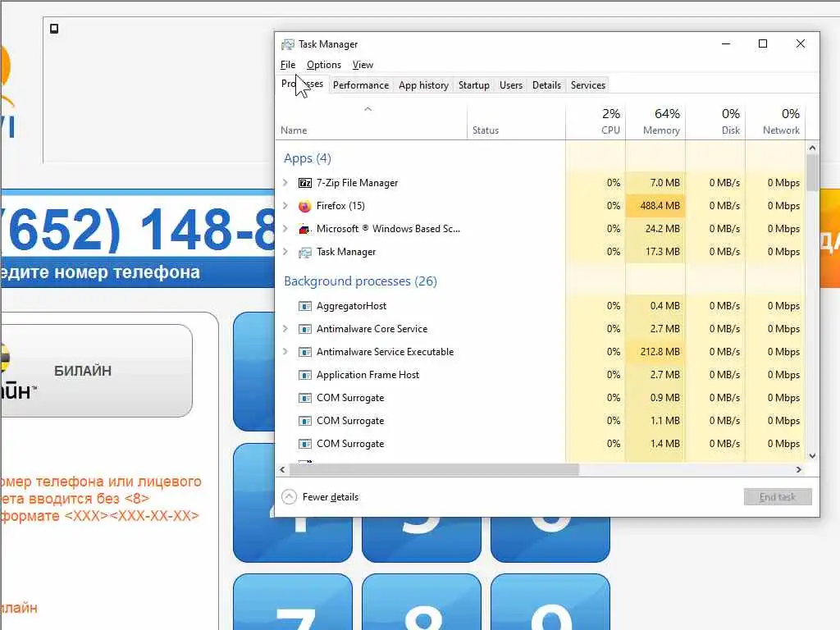Select the Application Frame Host row

coord(541,375)
